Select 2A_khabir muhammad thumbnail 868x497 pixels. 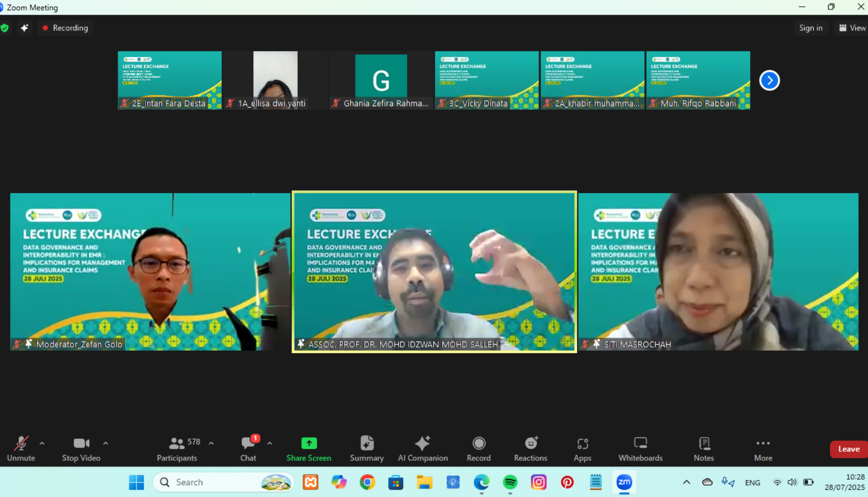(593, 80)
